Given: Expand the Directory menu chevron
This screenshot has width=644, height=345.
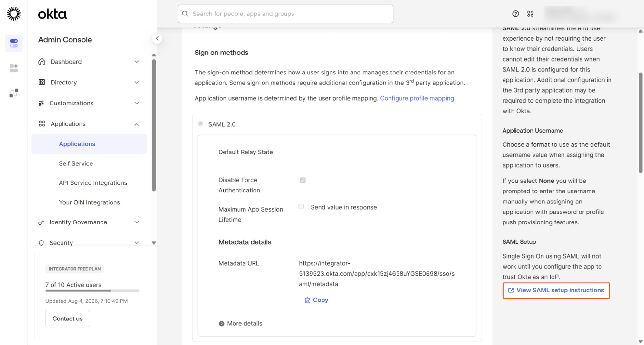Looking at the screenshot, I should [x=137, y=82].
